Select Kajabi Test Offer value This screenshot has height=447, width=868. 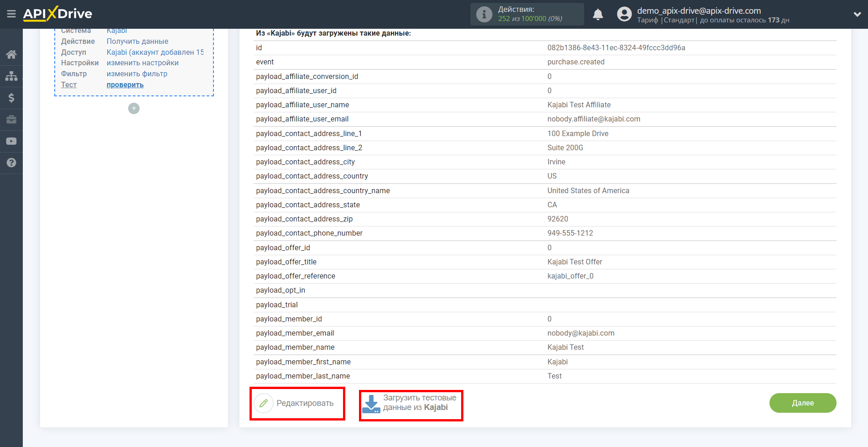pos(575,262)
